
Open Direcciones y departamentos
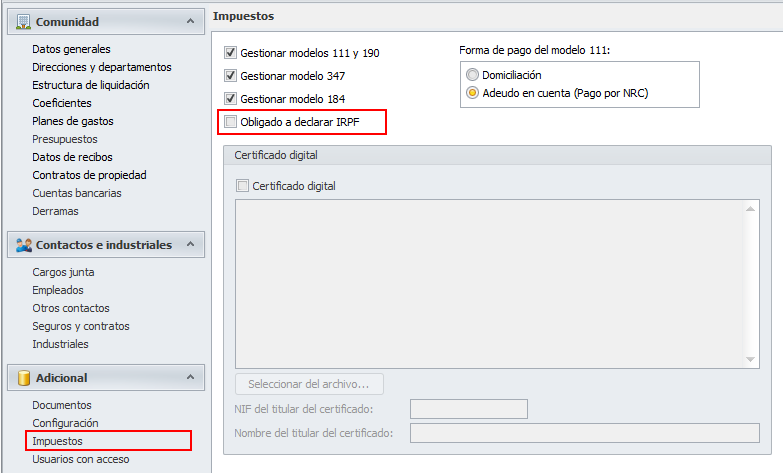[x=102, y=67]
